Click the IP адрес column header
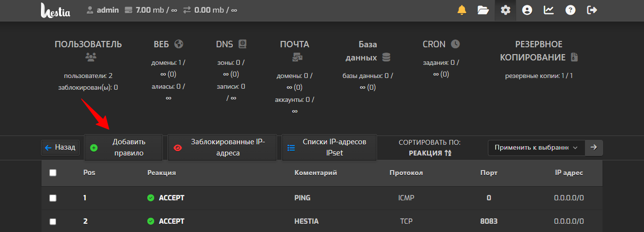 [569, 173]
